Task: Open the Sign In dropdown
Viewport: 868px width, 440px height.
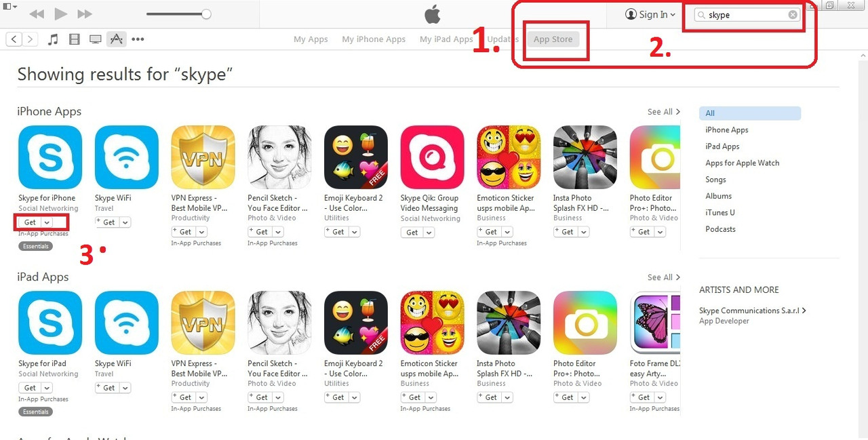Action: (x=650, y=14)
